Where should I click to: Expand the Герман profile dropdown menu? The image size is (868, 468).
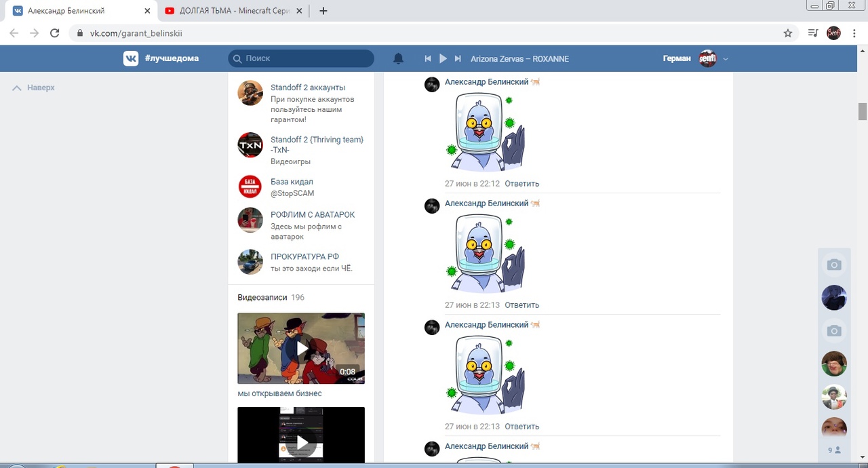[725, 59]
